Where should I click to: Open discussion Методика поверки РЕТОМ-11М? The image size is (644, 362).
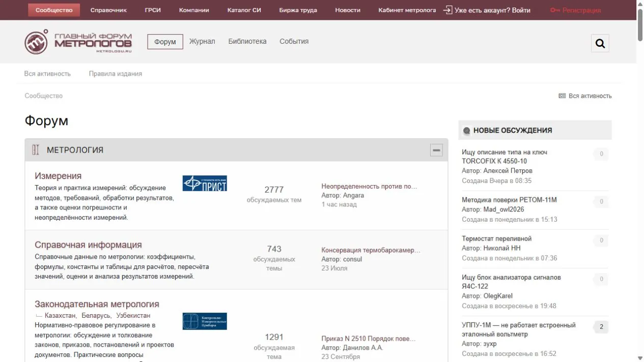coord(509,200)
